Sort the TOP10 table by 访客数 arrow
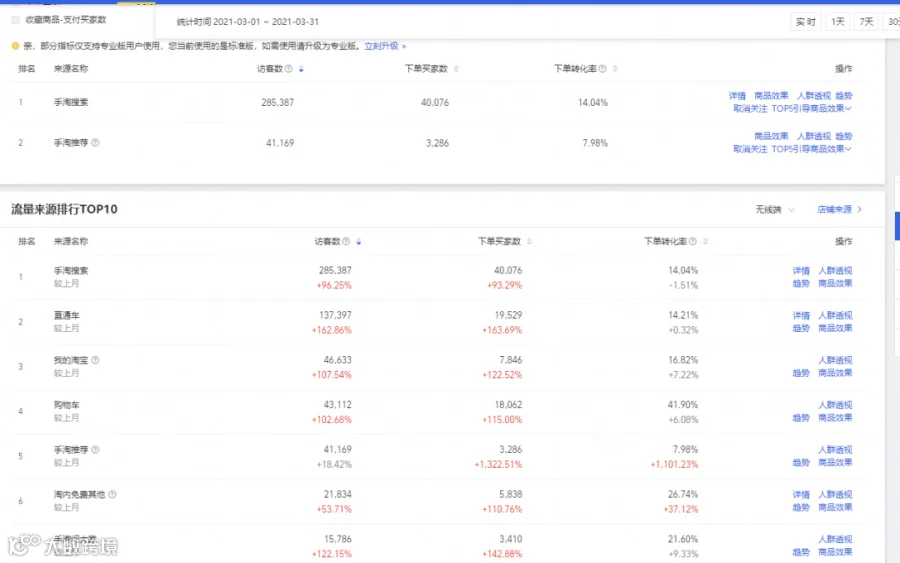Screen dimensions: 900x563 359,242
